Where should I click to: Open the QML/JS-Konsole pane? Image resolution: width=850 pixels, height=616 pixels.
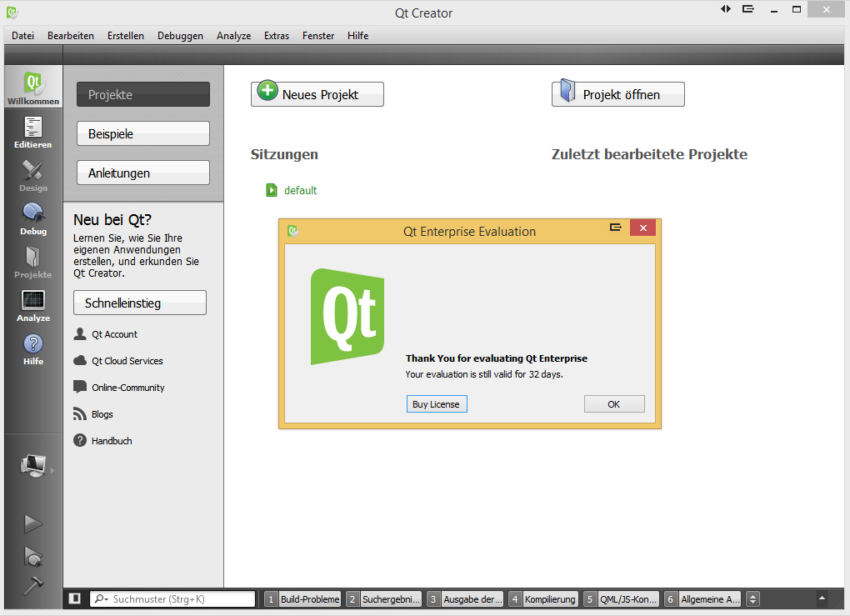click(621, 598)
